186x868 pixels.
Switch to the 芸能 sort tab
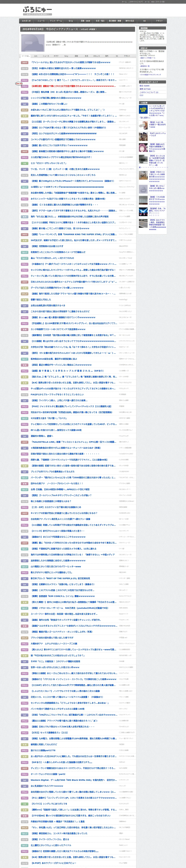click(76, 56)
